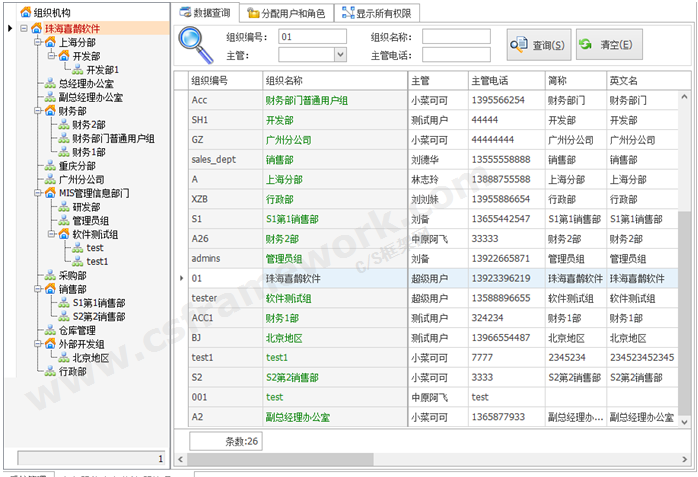
Task: Click group icon beside 管理员组 tree node
Action: point(64,221)
